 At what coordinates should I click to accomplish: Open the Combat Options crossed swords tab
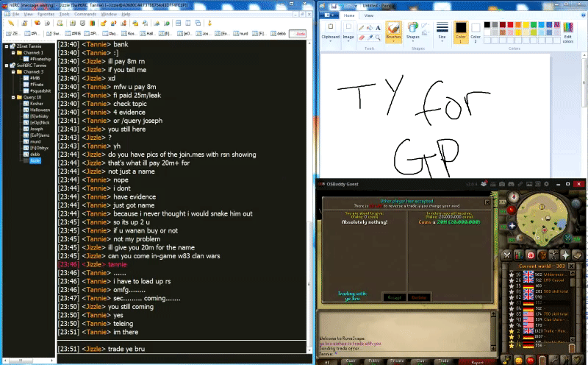click(507, 255)
